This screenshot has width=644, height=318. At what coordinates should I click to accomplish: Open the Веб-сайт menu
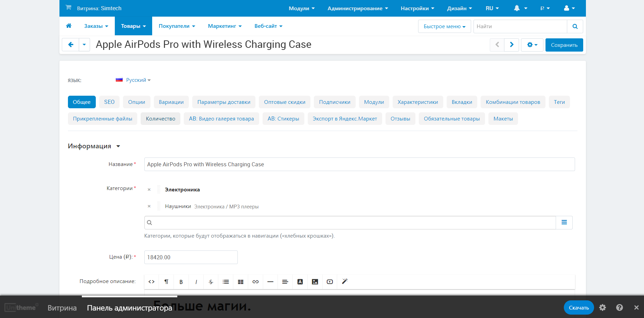tap(268, 26)
